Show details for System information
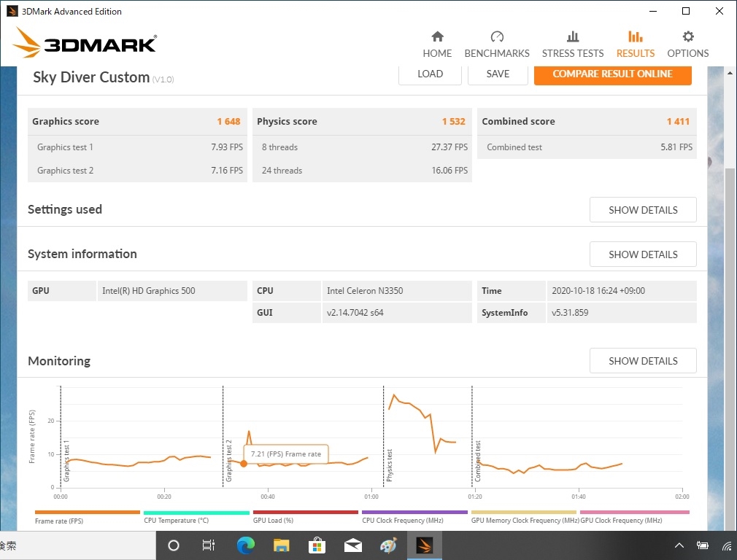The height and width of the screenshot is (560, 737). point(643,254)
